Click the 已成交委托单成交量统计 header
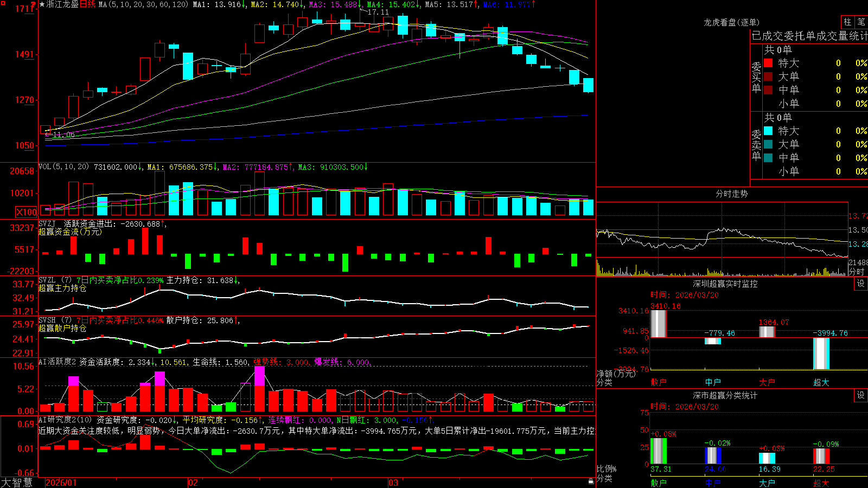This screenshot has height=488, width=868. (809, 36)
